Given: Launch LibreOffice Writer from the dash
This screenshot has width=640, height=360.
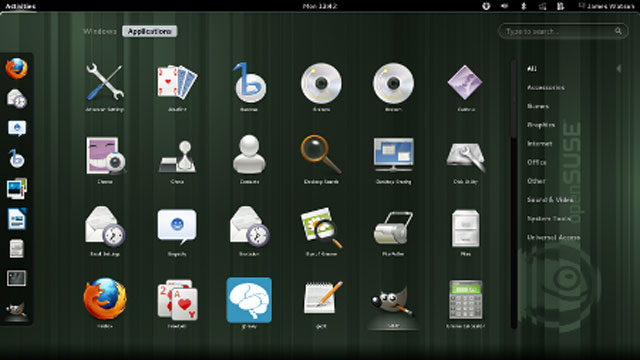Looking at the screenshot, I should [x=17, y=218].
